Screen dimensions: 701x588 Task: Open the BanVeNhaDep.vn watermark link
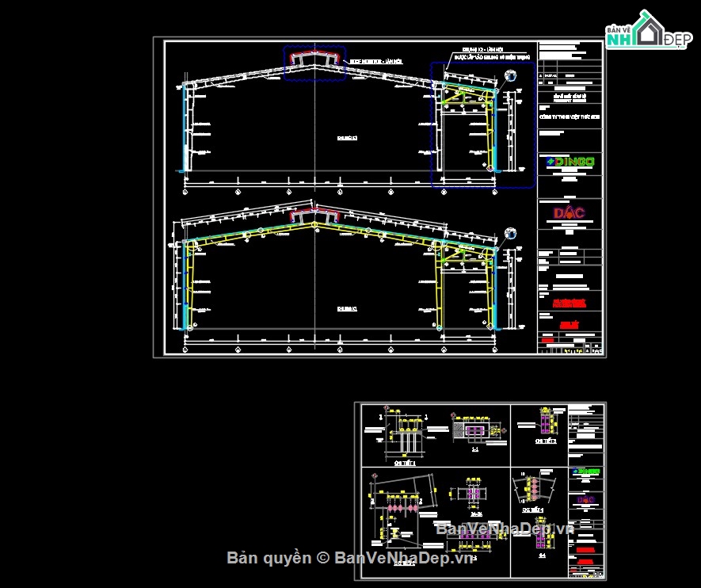click(x=505, y=529)
